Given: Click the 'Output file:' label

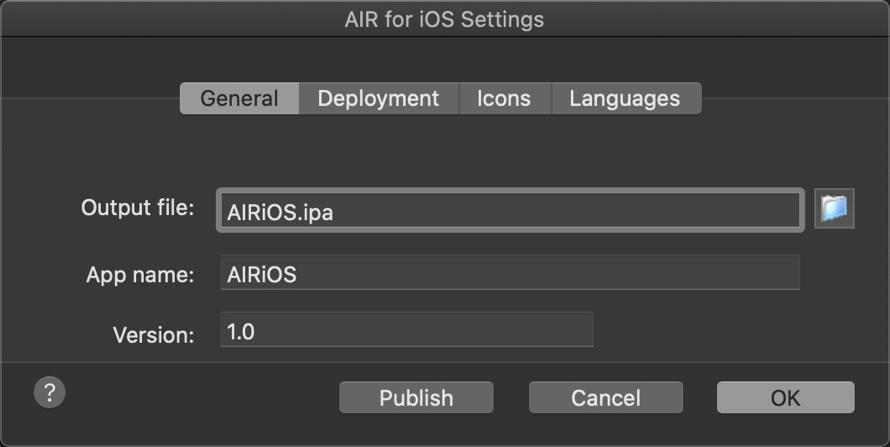Looking at the screenshot, I should click(137, 208).
